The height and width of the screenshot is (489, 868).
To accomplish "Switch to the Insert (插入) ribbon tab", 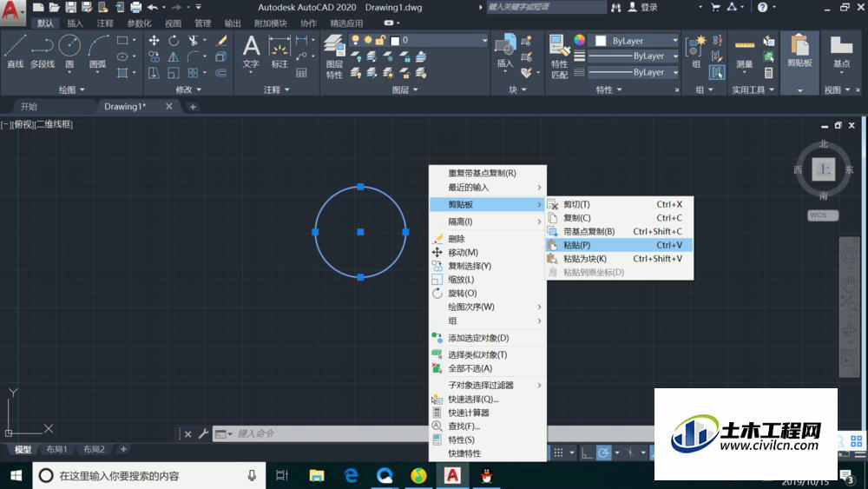I will click(75, 23).
